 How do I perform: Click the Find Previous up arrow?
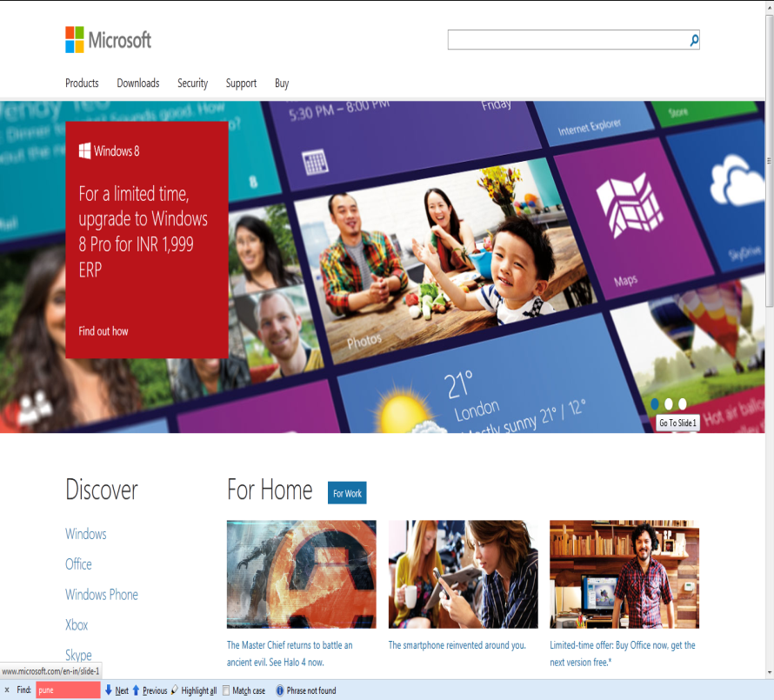(136, 690)
